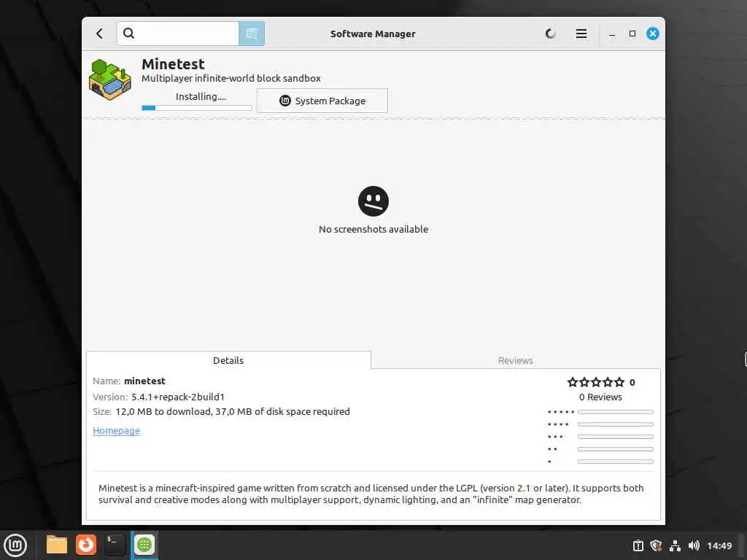Click the package name minetest text
The width and height of the screenshot is (747, 560).
coord(145,381)
